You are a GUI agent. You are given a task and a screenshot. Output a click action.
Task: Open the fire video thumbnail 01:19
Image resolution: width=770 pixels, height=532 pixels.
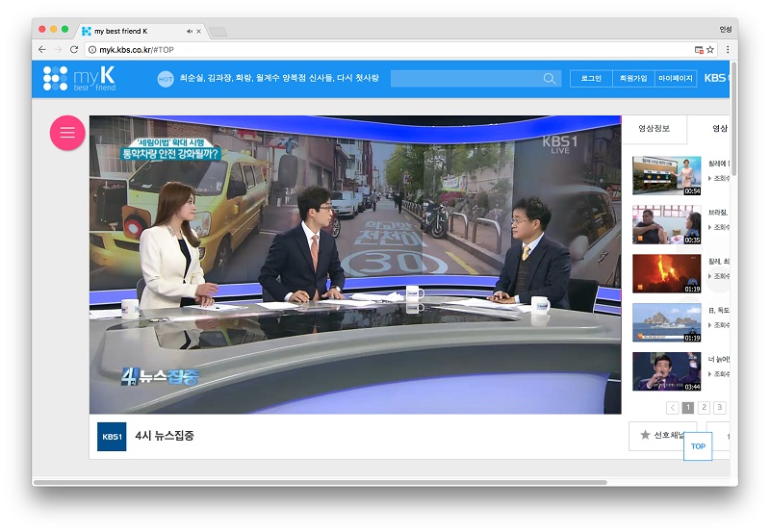(666, 273)
